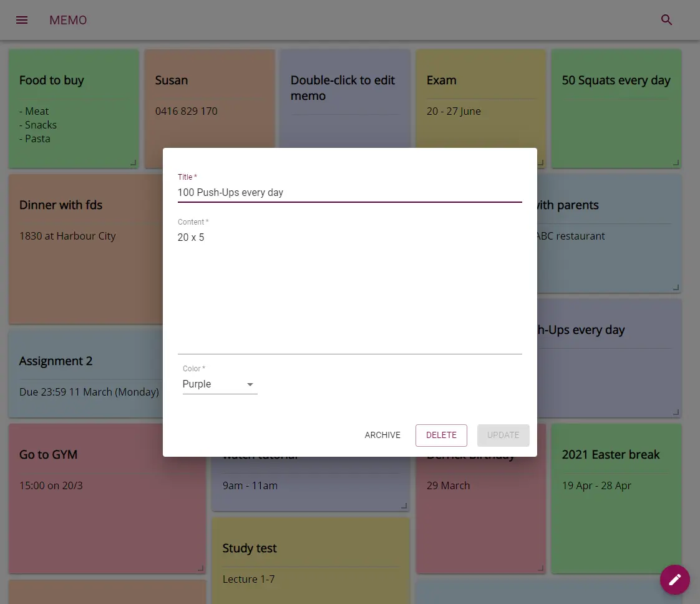Viewport: 700px width, 604px height.
Task: Open the hamburger navigation menu
Action: tap(22, 20)
